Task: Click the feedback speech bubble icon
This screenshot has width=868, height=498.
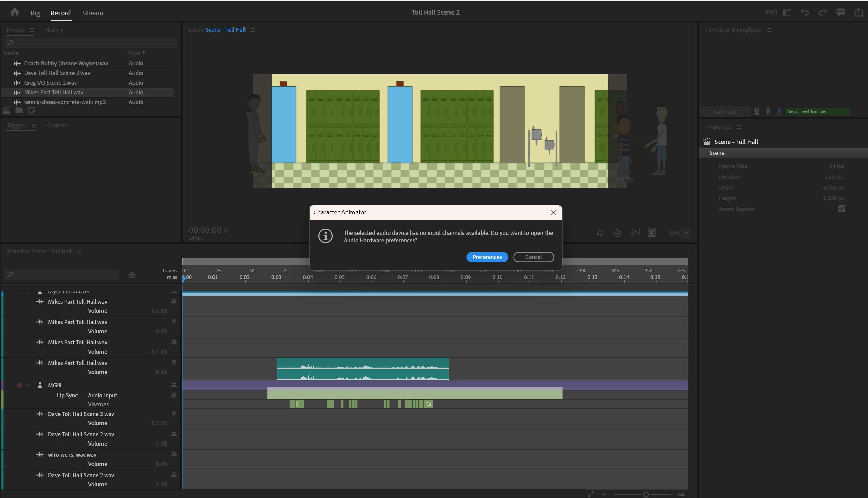Action: pos(840,12)
